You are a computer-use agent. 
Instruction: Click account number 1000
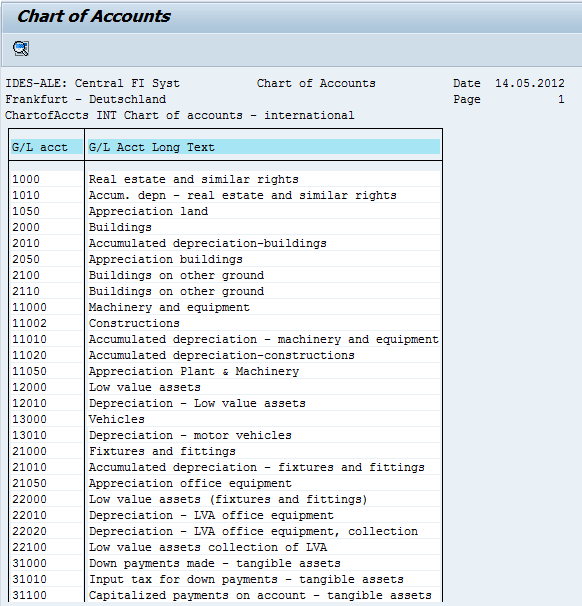click(x=26, y=179)
